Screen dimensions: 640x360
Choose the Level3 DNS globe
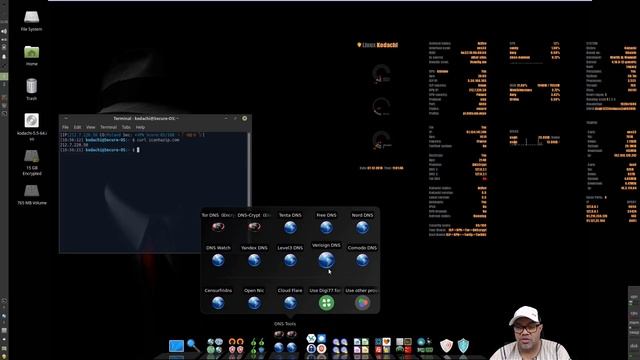[x=290, y=260]
